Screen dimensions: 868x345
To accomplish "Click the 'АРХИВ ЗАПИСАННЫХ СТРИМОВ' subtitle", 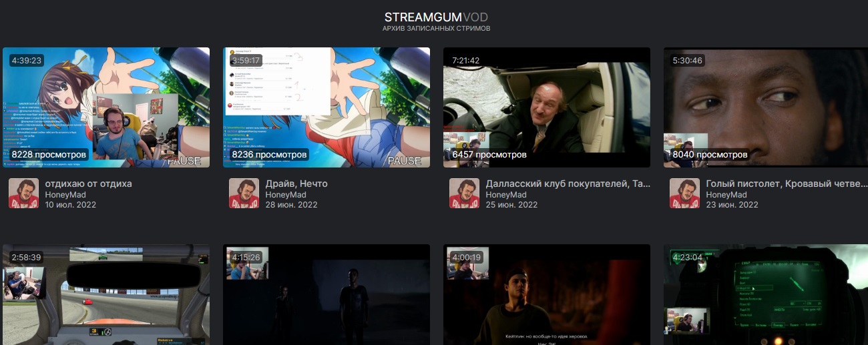I will tap(436, 29).
